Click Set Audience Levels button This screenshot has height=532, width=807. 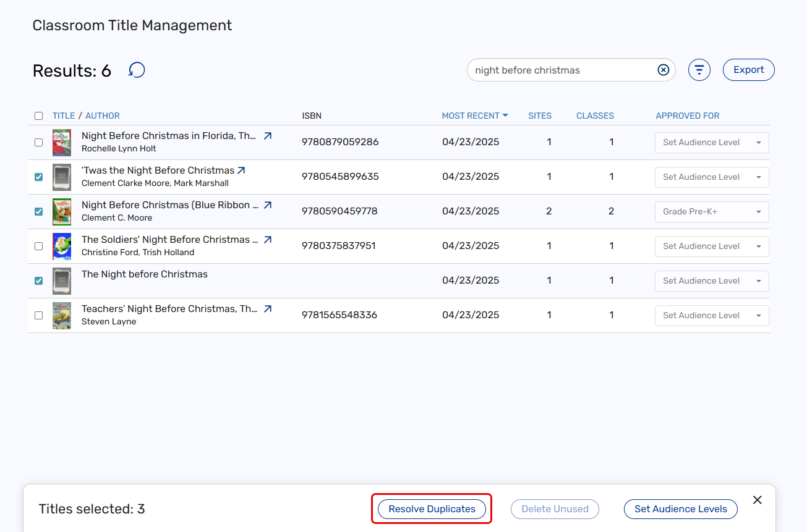[x=681, y=509]
